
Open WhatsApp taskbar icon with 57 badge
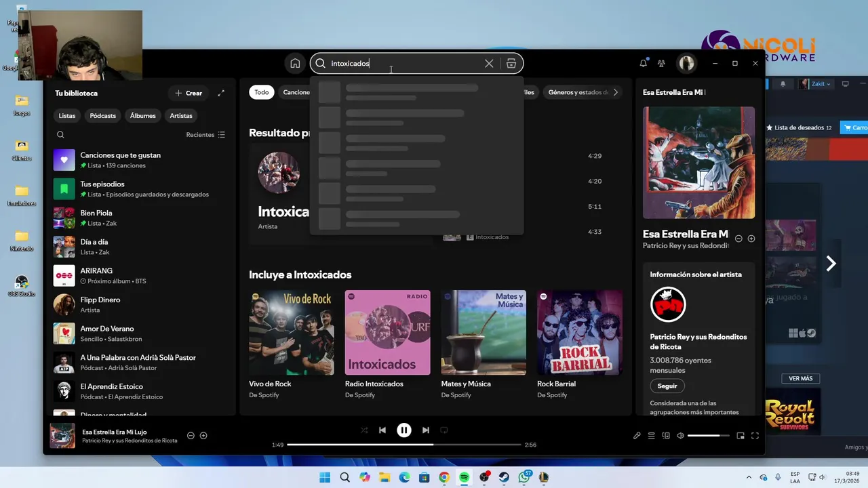tap(524, 477)
